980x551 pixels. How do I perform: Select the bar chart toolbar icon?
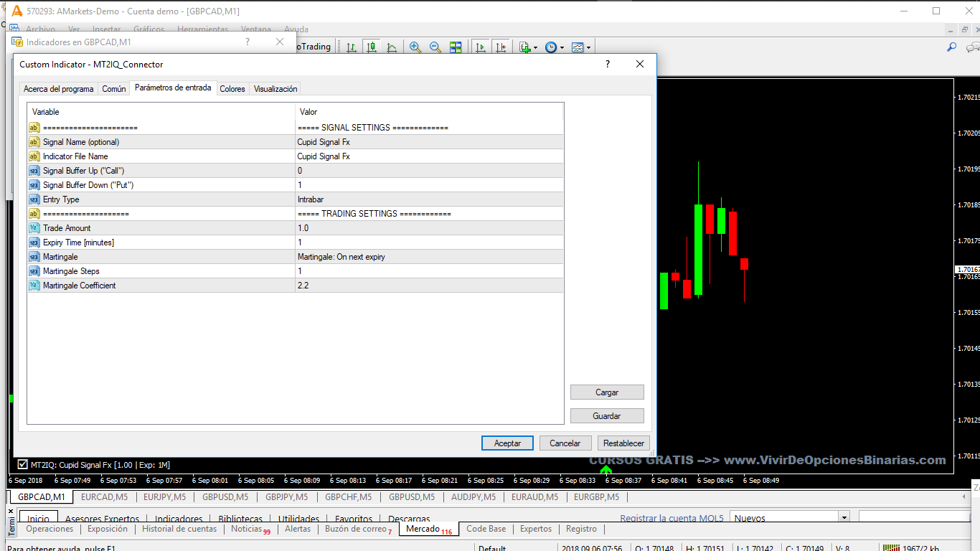coord(352,47)
